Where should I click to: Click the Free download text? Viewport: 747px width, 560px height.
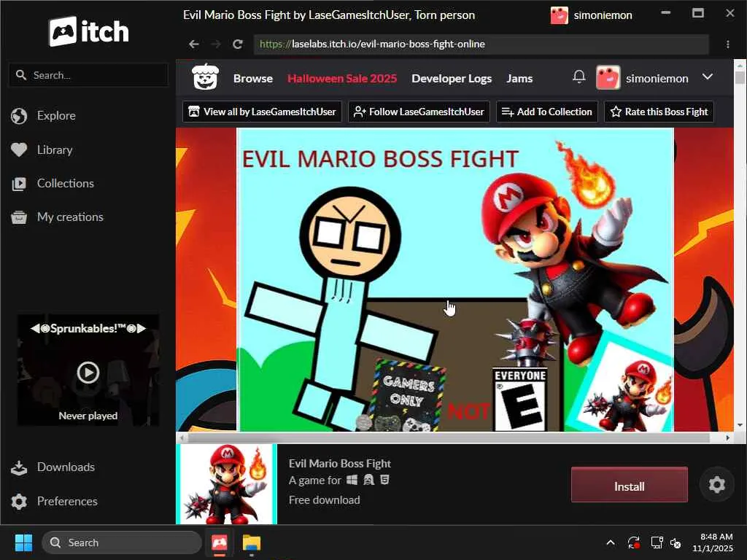point(325,500)
